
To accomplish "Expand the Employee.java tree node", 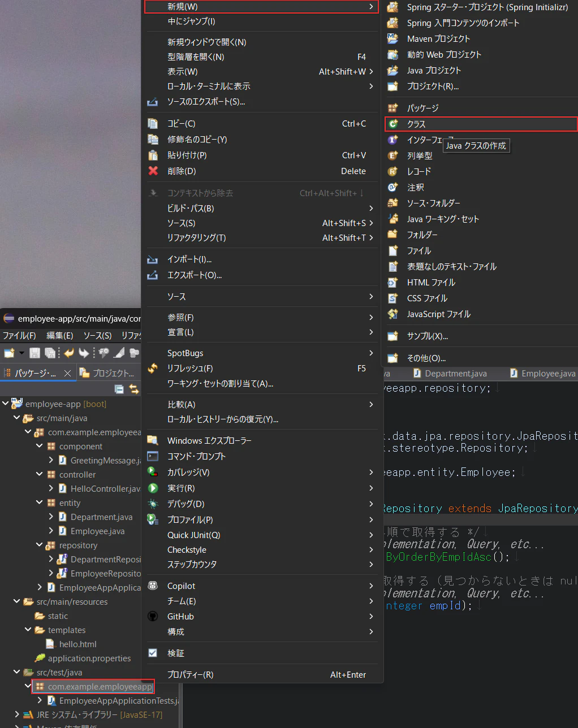I will pos(51,531).
